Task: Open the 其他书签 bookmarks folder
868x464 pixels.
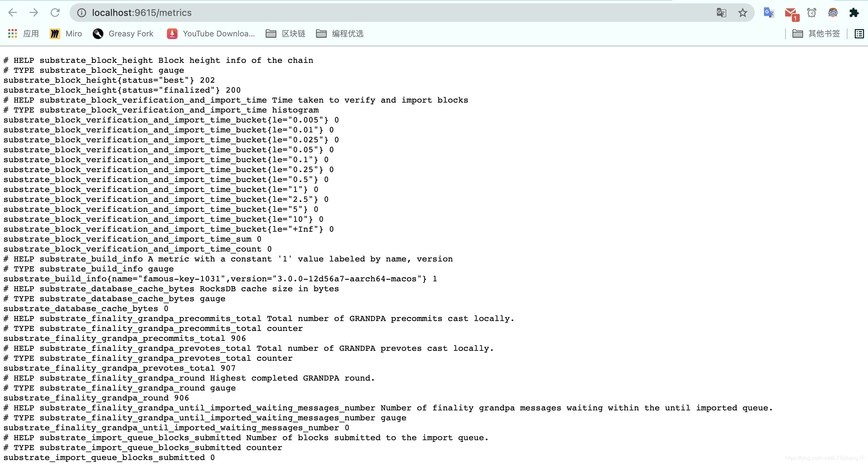Action: point(816,34)
